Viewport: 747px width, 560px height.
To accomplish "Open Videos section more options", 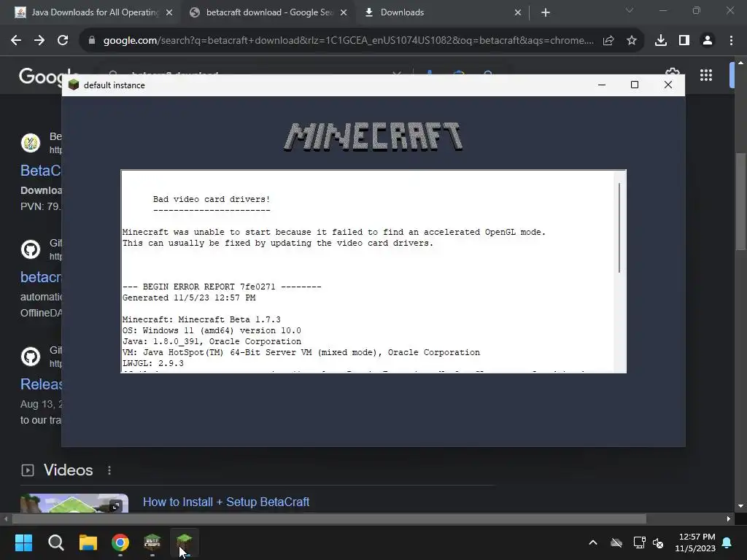I will point(109,470).
